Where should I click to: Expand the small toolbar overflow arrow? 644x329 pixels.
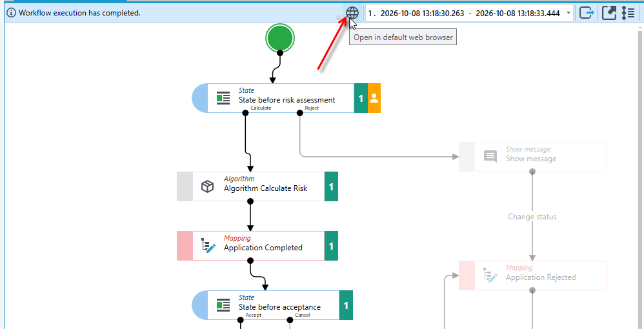tap(338, 17)
